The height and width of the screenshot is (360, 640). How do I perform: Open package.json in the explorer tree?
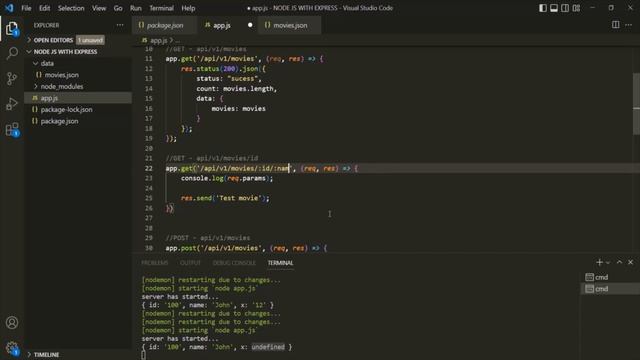59,121
